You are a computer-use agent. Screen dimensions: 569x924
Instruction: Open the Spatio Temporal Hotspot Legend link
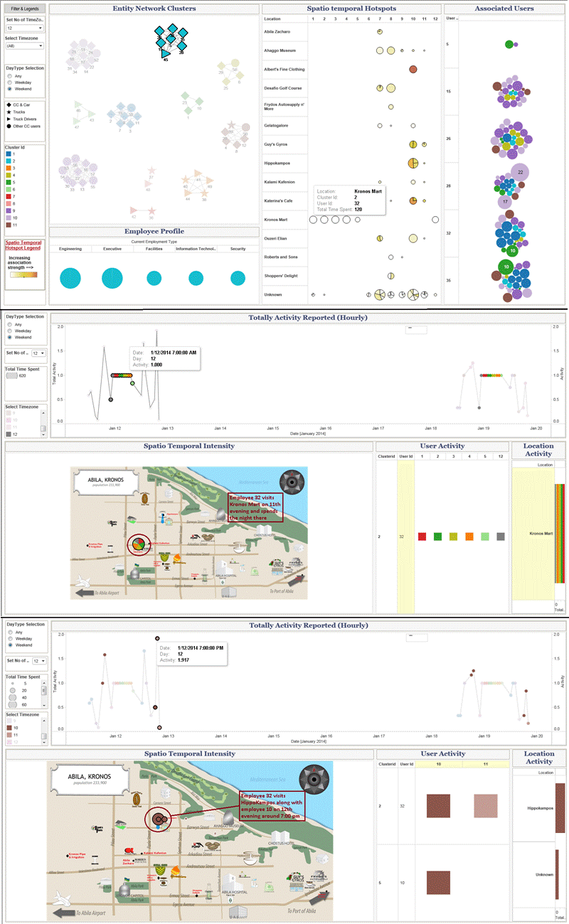(x=25, y=245)
